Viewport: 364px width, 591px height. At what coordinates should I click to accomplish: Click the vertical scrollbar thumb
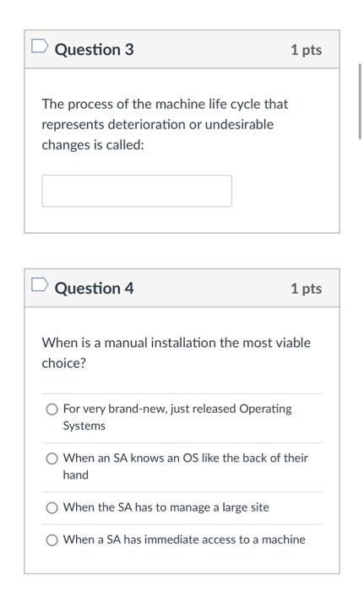[360, 102]
